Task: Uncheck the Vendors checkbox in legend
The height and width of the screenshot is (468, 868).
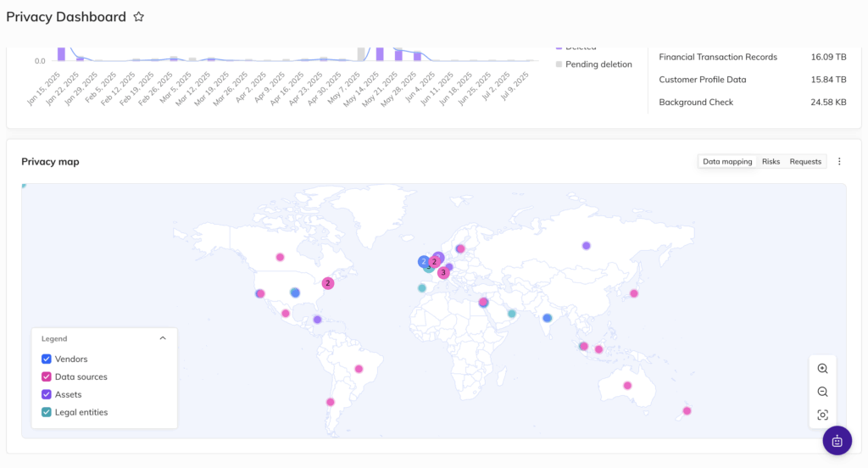Action: 47,359
